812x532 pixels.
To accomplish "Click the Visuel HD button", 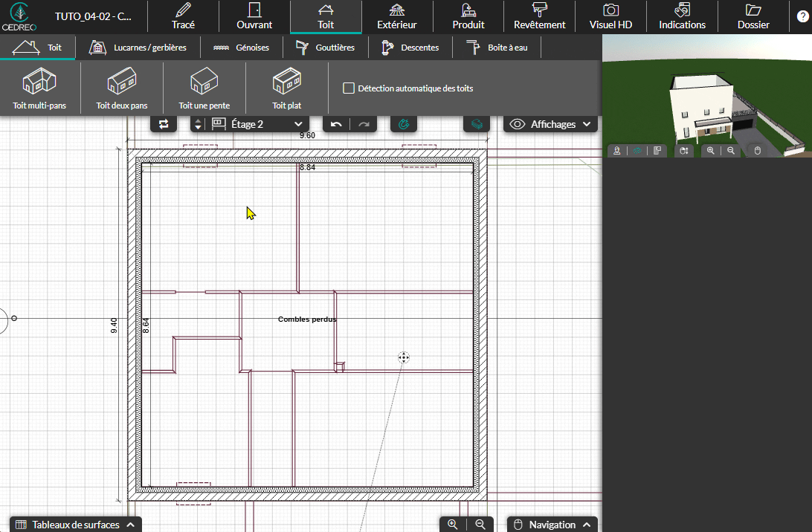I will (610, 16).
